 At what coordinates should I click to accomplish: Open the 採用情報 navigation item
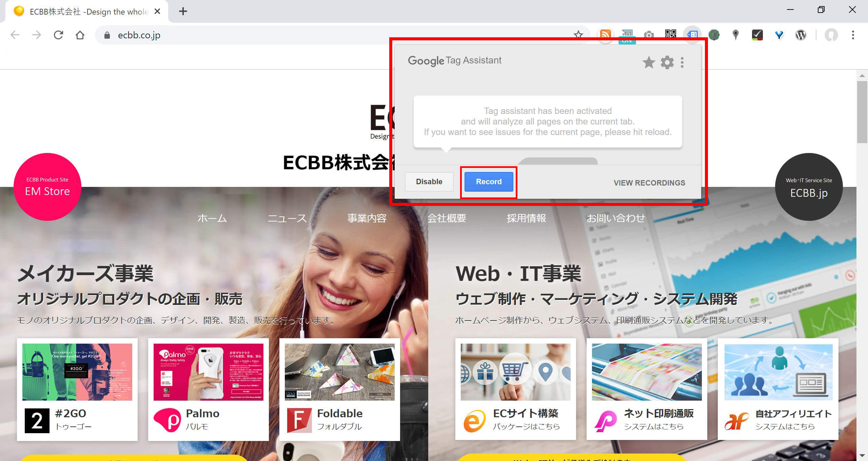(x=526, y=218)
